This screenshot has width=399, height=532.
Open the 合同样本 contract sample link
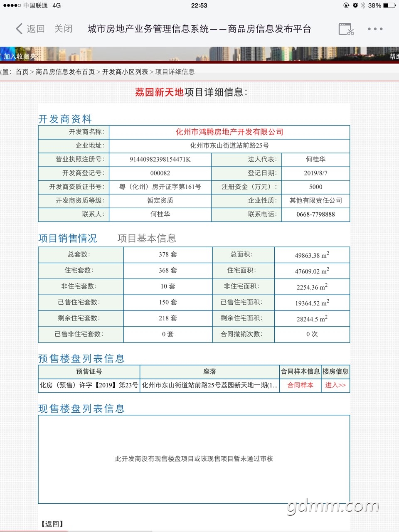(x=300, y=385)
